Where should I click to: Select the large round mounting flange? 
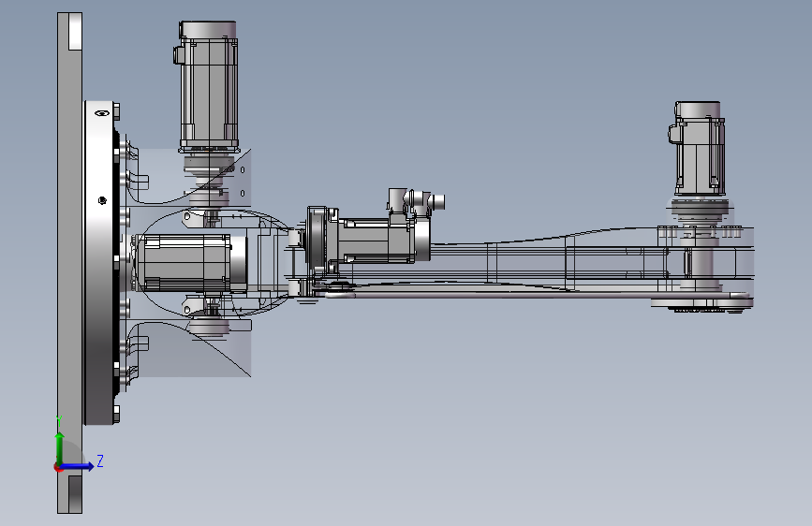click(100, 263)
